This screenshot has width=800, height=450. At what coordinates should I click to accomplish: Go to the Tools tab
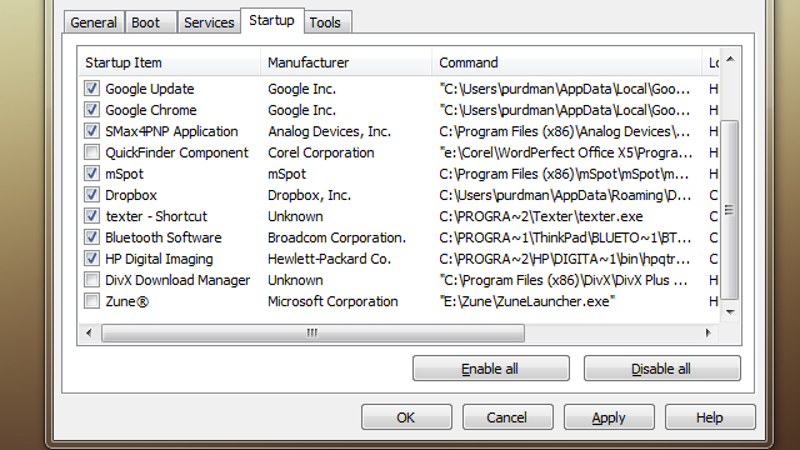tap(325, 22)
